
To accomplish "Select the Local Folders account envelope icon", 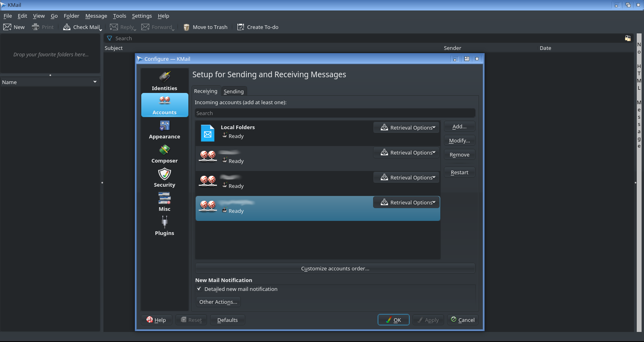I will [x=208, y=133].
